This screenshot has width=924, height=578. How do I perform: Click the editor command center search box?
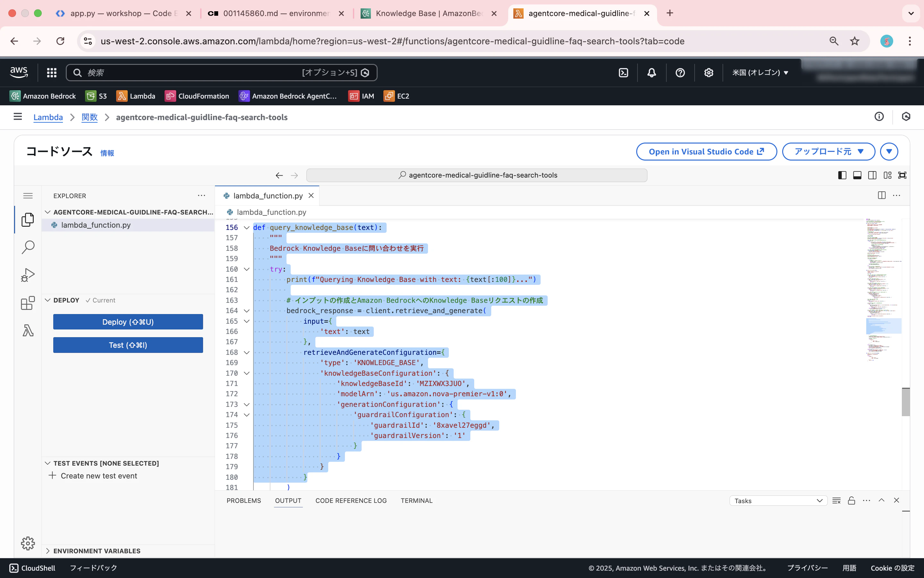pyautogui.click(x=476, y=175)
